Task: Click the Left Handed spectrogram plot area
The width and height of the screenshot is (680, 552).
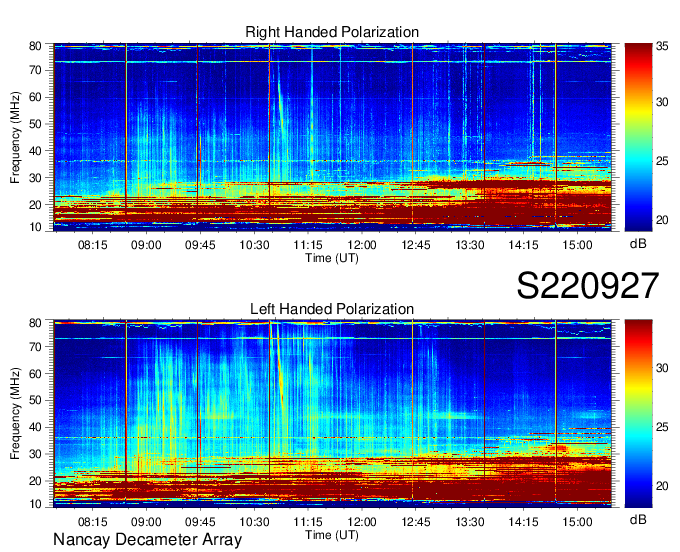Action: tap(332, 414)
